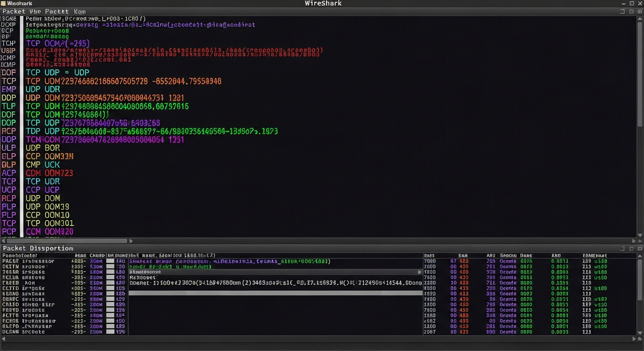The width and height of the screenshot is (644, 351).
Task: Click the leftmost panel icon on the Packet Dissection title bar
Action: pos(622,248)
